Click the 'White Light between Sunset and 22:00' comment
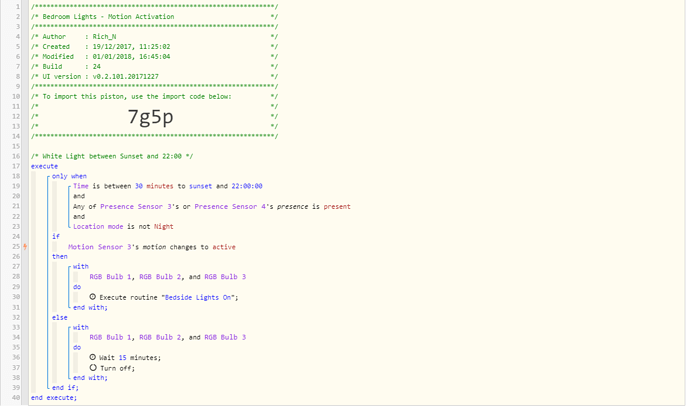 [112, 156]
